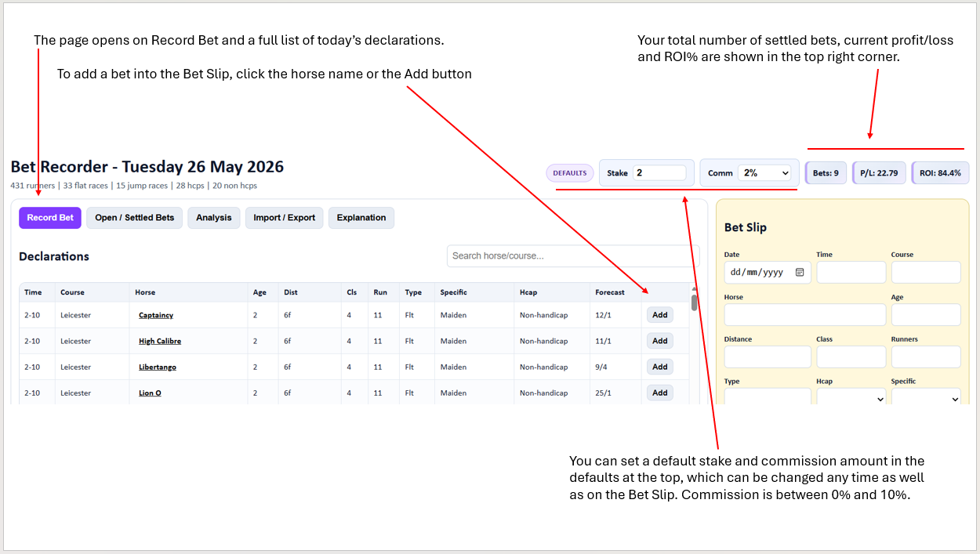This screenshot has height=554, width=980.
Task: Open the Open / Settled Bets tab
Action: (x=135, y=218)
